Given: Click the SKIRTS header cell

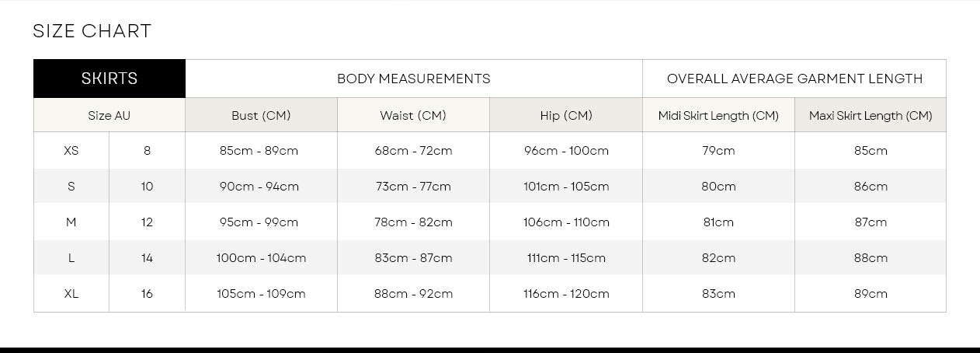Looking at the screenshot, I should click(x=109, y=79).
